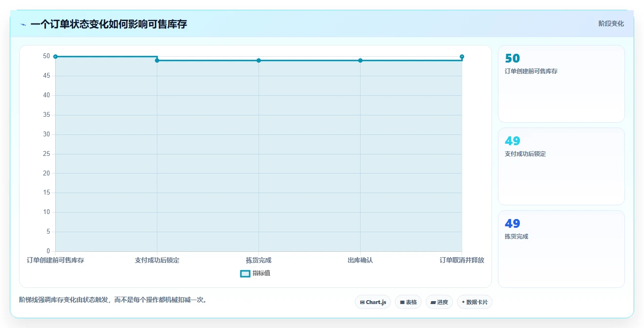
Task: Click the icon on the 表格 chip
Action: pyautogui.click(x=402, y=303)
